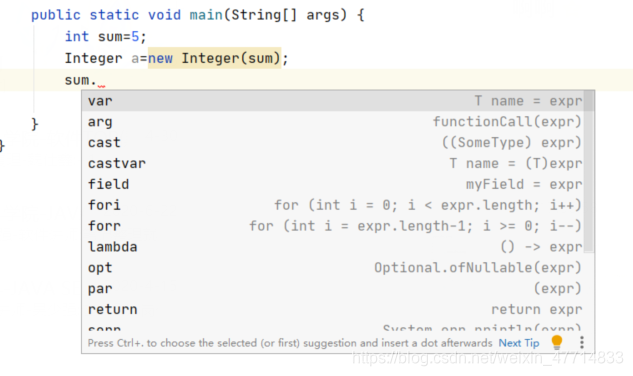The width and height of the screenshot is (633, 376).
Task: Pick the opt Optional.ofNullable entry
Action: click(x=335, y=268)
